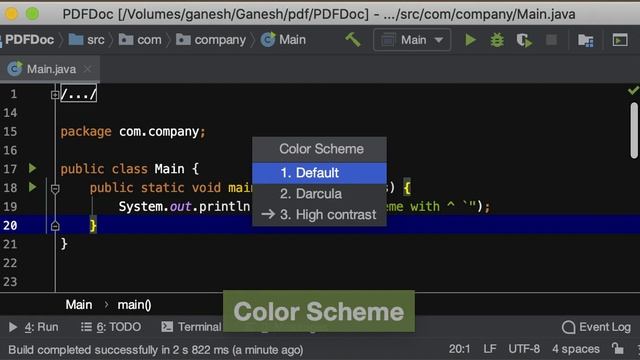640x360 pixels.
Task: Switch to the Main.java editor tab
Action: coord(51,69)
